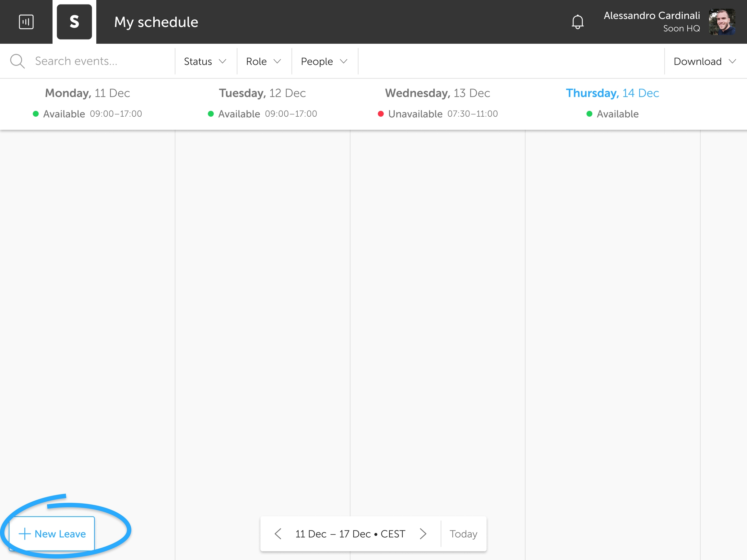
Task: Expand the Status filter dropdown
Action: coord(205,62)
